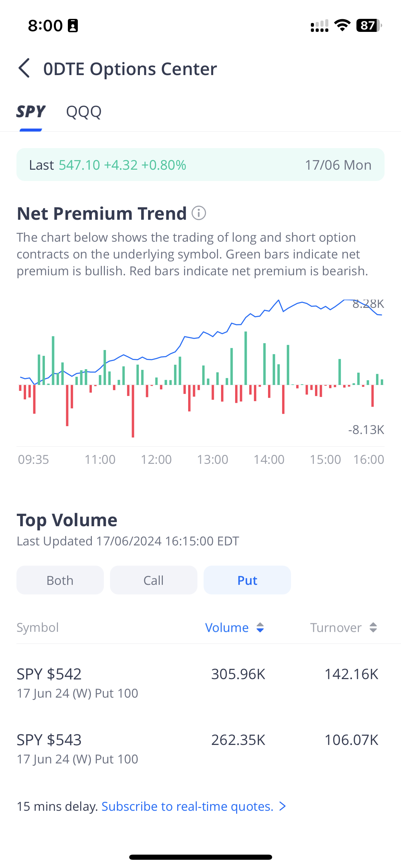Select the Call filter option
The image size is (401, 868).
coord(154,580)
